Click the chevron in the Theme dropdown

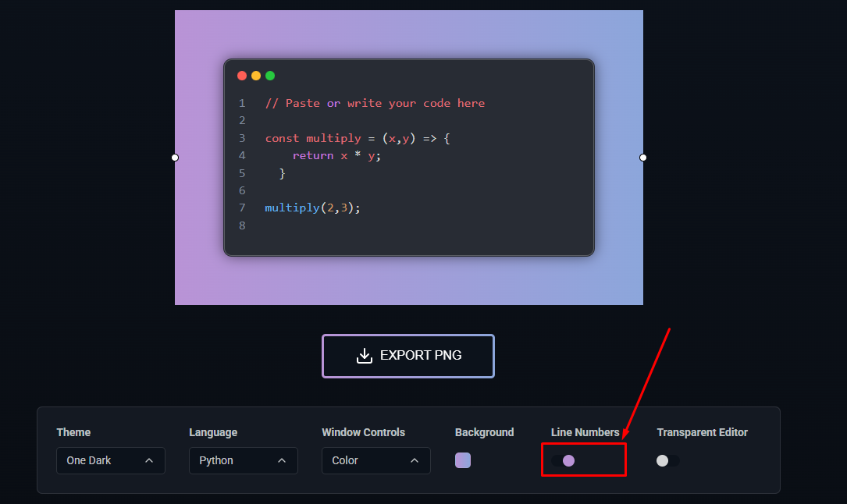[x=149, y=460]
